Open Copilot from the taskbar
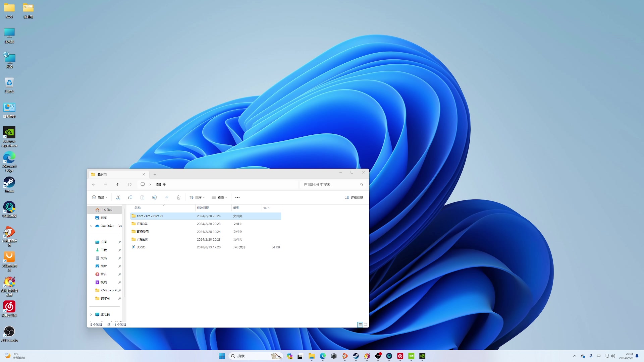This screenshot has width=644, height=362. [x=289, y=356]
